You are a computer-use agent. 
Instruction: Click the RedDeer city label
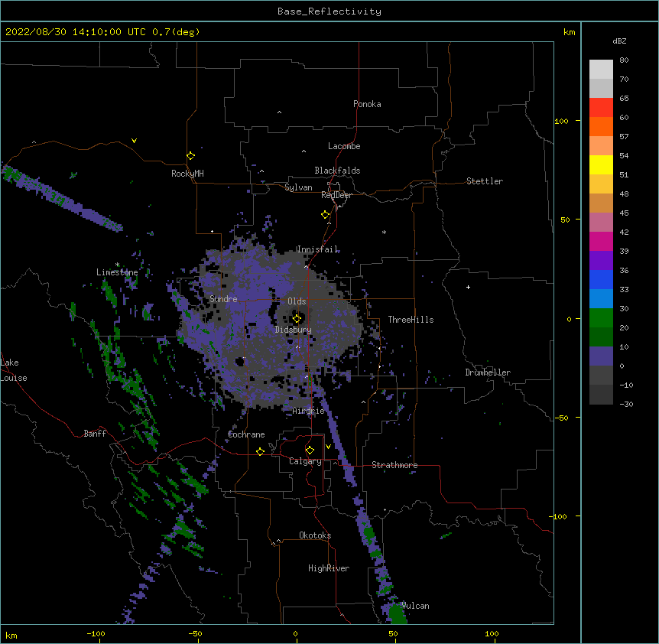336,195
